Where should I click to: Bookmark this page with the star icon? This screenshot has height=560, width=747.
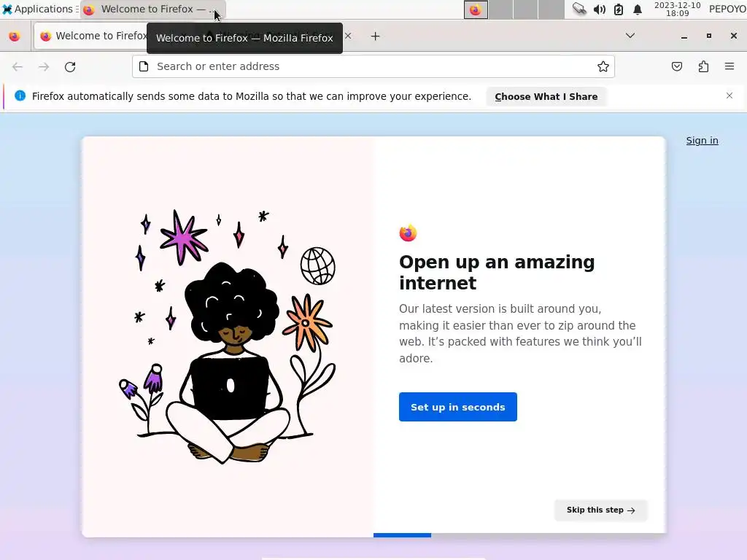click(x=603, y=66)
